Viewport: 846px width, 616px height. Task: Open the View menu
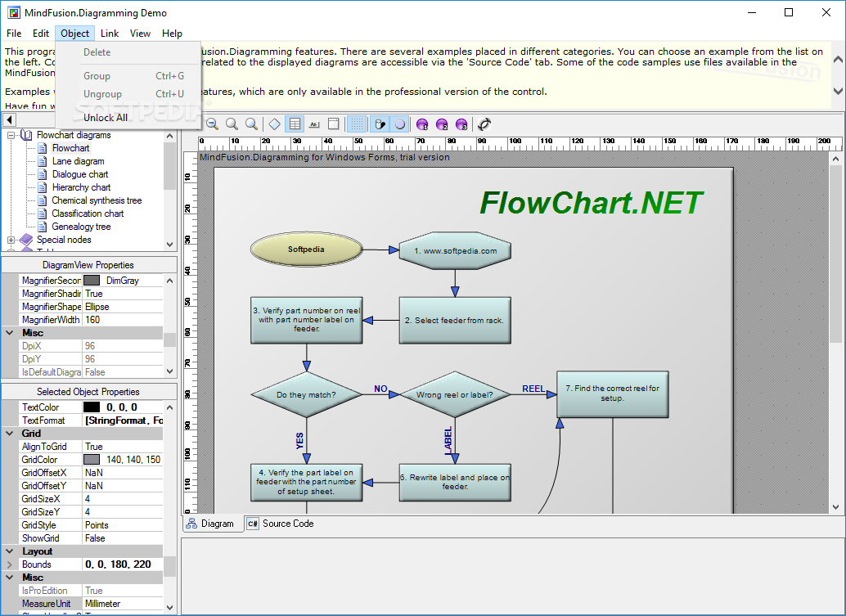[140, 34]
